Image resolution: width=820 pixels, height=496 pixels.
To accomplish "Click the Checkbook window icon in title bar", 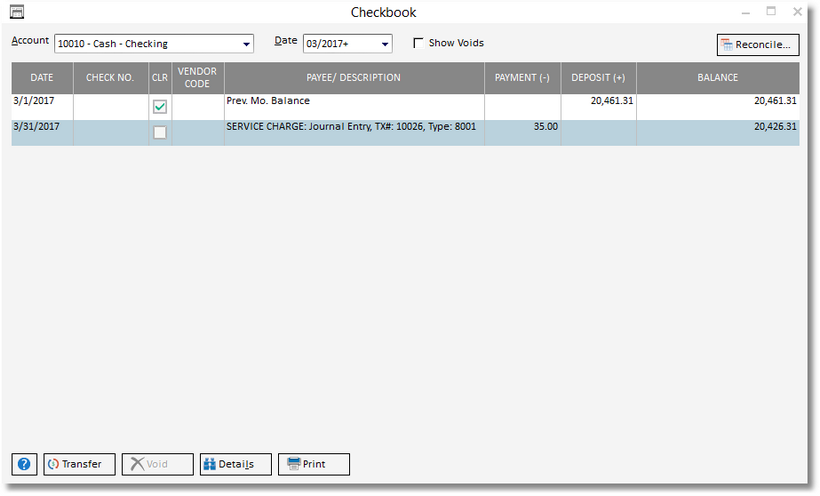I will point(17,13).
